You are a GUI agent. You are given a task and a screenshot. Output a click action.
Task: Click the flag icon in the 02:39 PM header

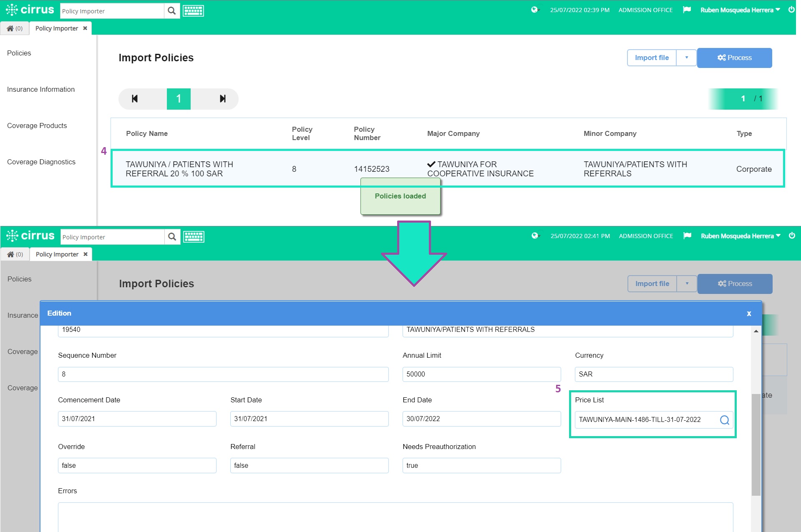[x=687, y=10]
